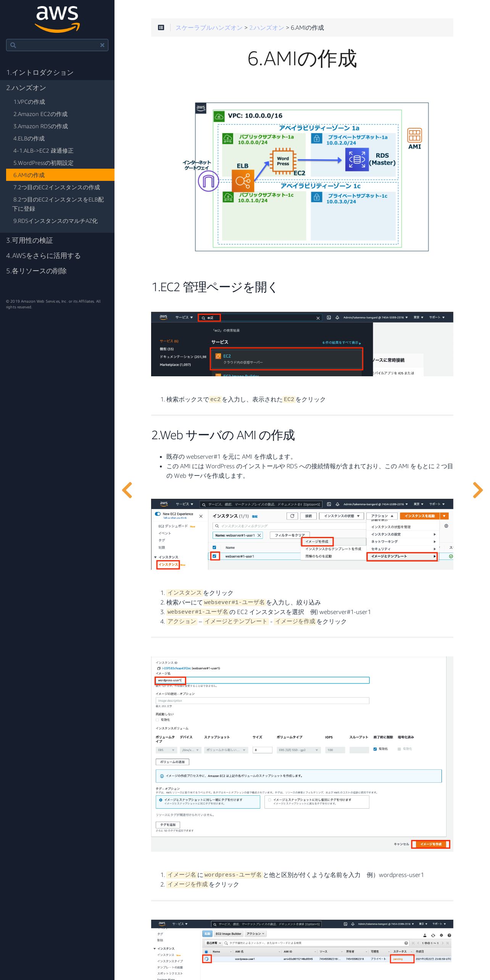Open 4-1.ALB->EC2 疎通修正 in the sidebar

pos(60,151)
